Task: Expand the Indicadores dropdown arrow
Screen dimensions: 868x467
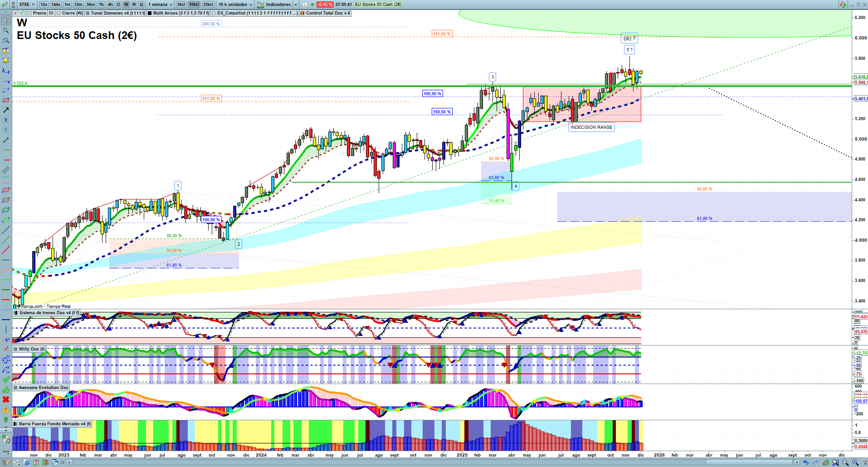Action: click(296, 5)
